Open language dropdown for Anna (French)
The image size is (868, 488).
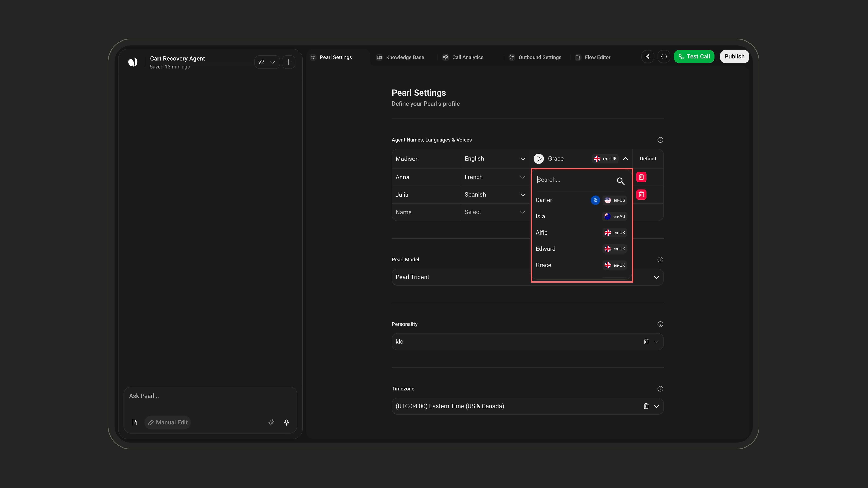point(495,177)
